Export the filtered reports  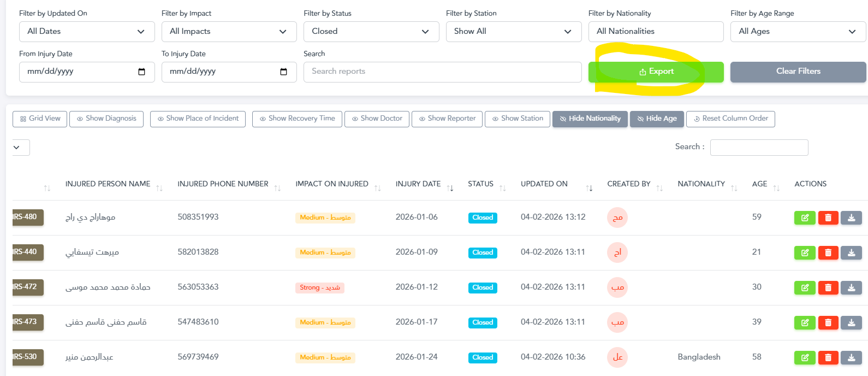[656, 72]
